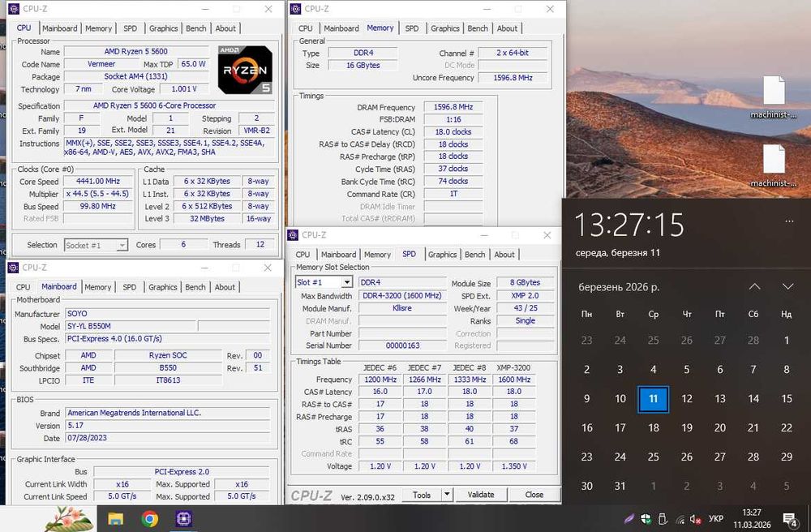
Task: Select the upper machinist desktop file icon
Action: (774, 97)
